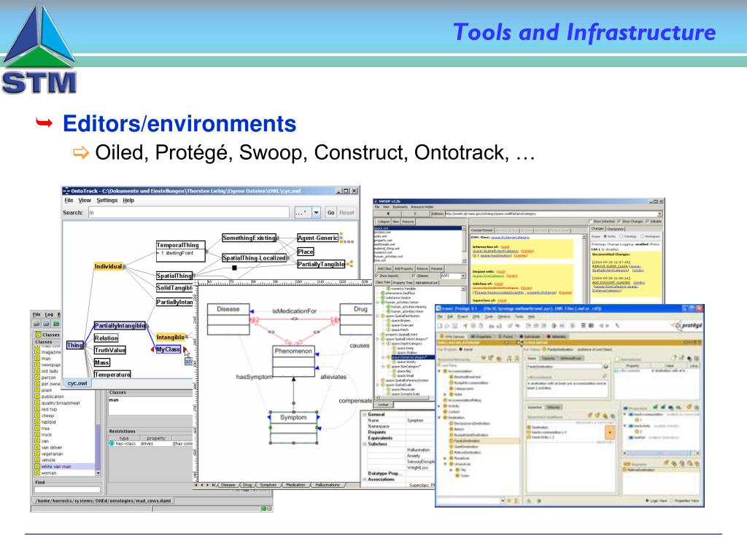Toggle the Show Changes checkbox in SWOOP
The width and height of the screenshot is (747, 560).
[619, 222]
